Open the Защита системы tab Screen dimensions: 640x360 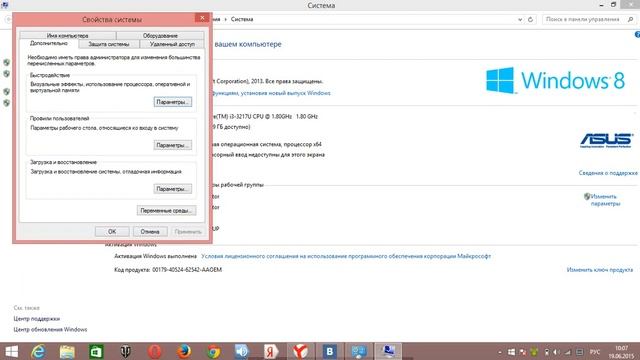click(x=109, y=44)
